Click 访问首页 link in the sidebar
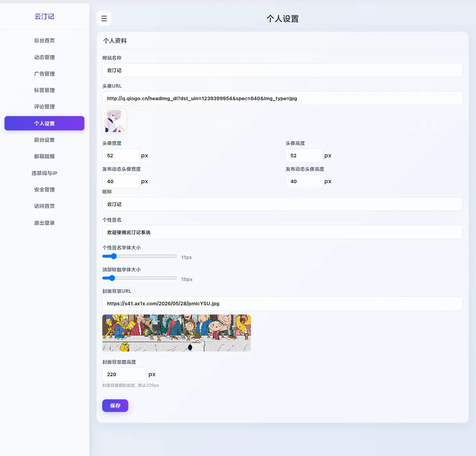Screen dimensions: 476x456 click(44, 206)
